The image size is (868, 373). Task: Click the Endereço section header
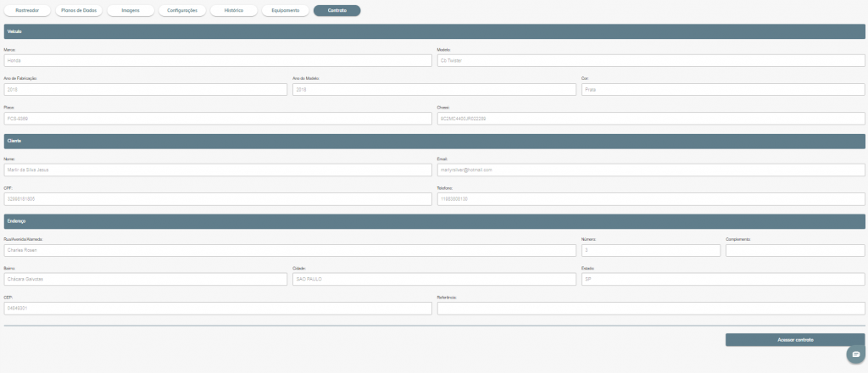point(435,221)
